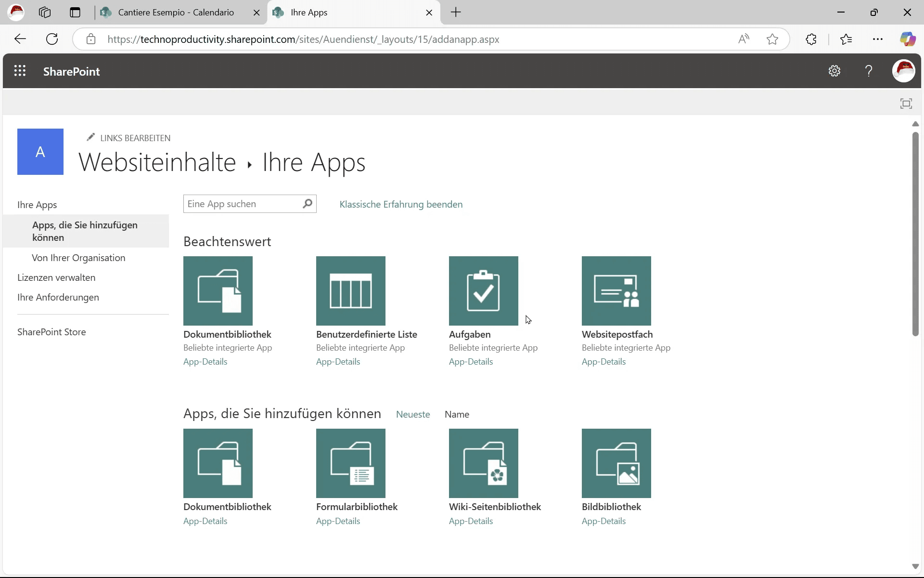Open the tab actions menu icon
This screenshot has height=578, width=924.
pos(75,13)
